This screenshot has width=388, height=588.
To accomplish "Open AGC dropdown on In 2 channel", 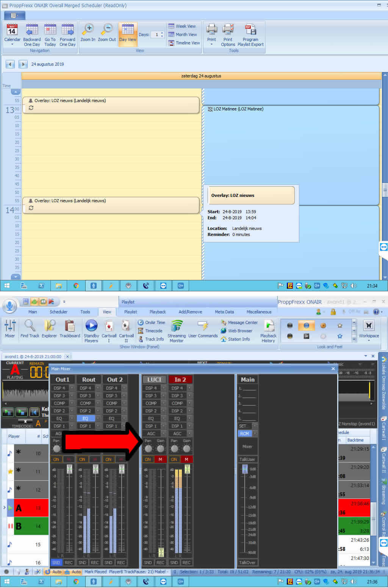I will (x=189, y=434).
